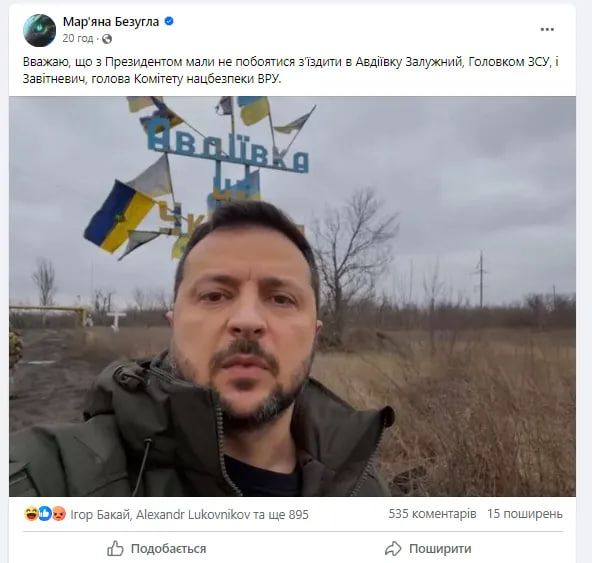View the 15 поширень shares
592x563 pixels.
pos(525,514)
